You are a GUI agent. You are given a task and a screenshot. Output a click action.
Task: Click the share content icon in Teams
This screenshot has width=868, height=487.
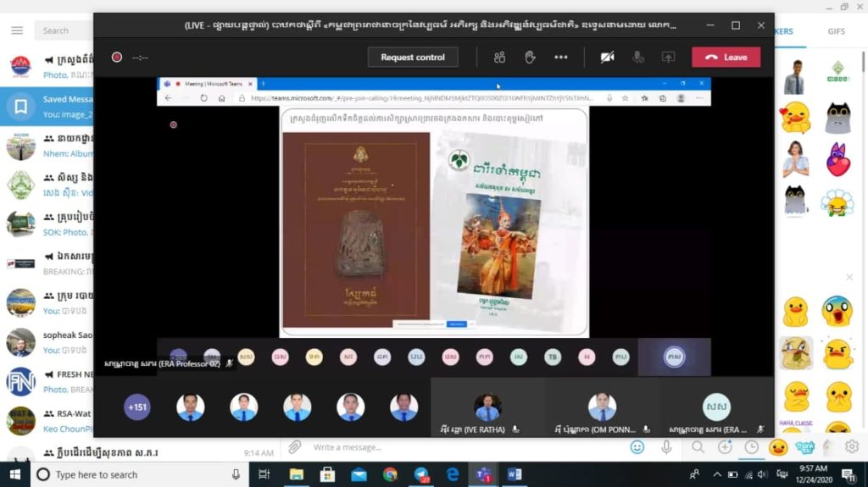(668, 57)
